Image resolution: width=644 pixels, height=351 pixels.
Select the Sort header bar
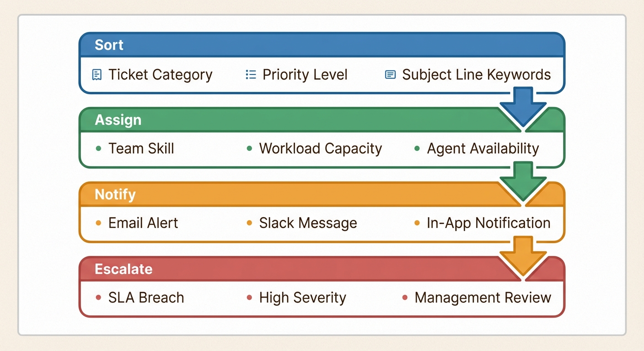point(293,45)
